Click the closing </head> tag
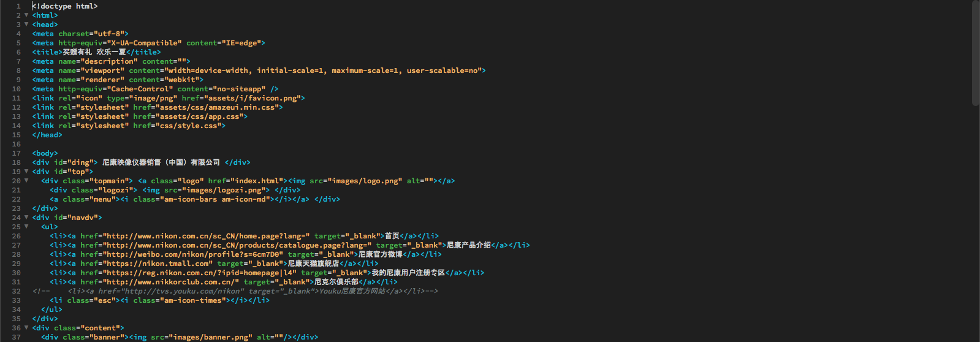The width and height of the screenshot is (980, 342). coord(47,135)
